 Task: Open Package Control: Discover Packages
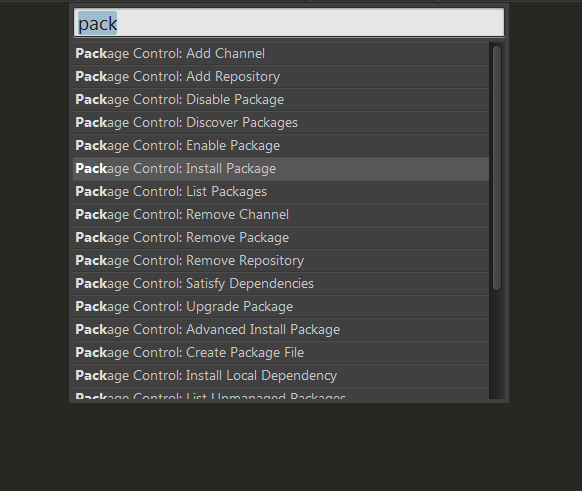[x=281, y=122]
